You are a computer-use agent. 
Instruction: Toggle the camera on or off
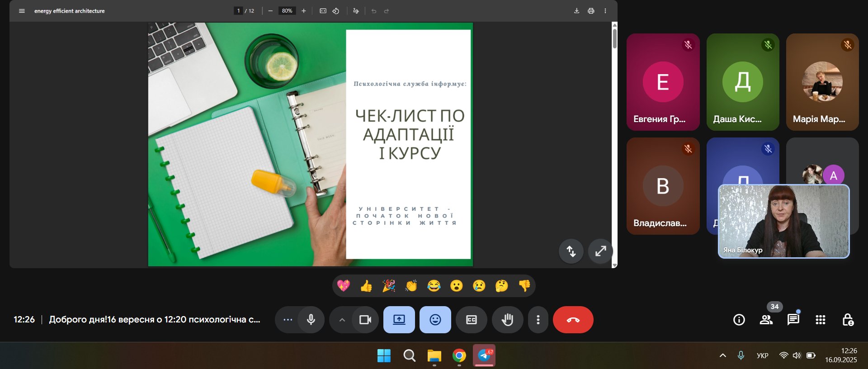tap(365, 320)
